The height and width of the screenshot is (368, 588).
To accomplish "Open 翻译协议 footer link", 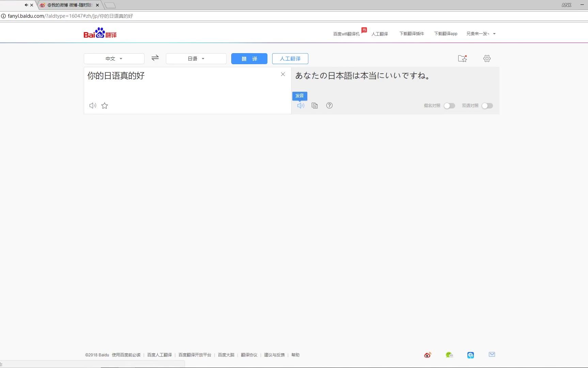I will pyautogui.click(x=249, y=355).
